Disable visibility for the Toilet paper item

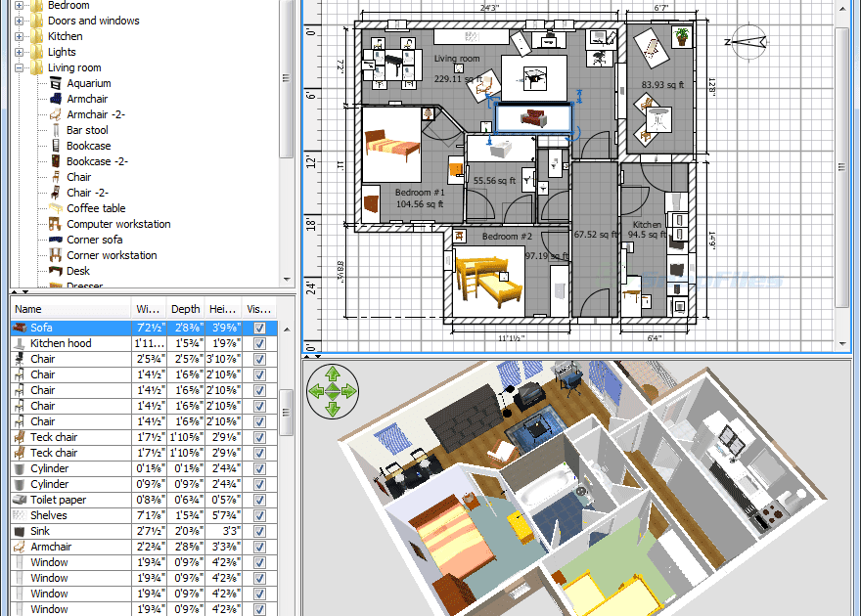click(x=259, y=500)
